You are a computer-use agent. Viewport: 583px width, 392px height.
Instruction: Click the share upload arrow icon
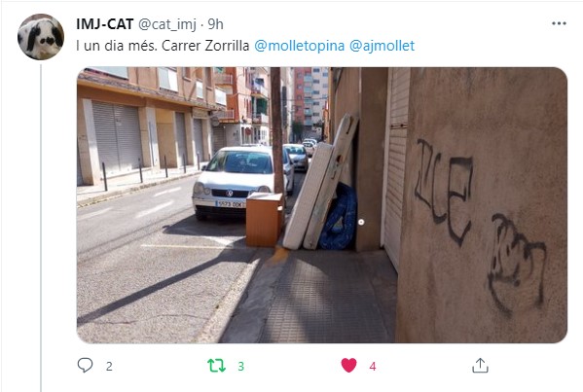coord(480,365)
